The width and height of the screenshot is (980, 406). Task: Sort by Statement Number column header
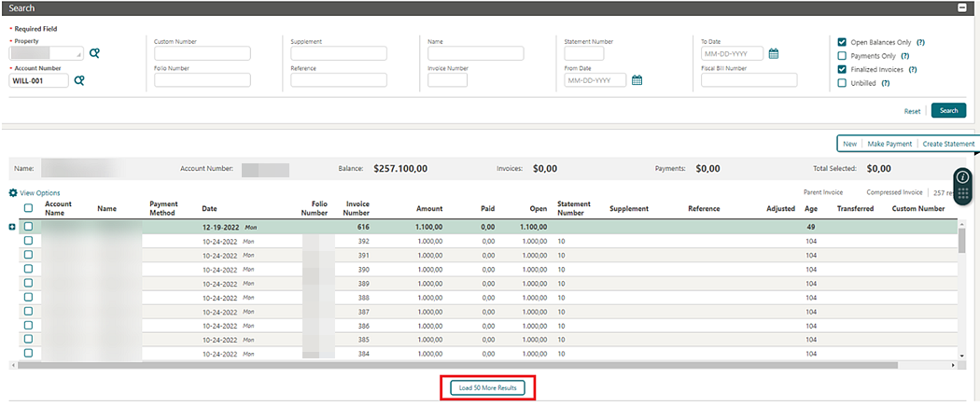pyautogui.click(x=573, y=209)
